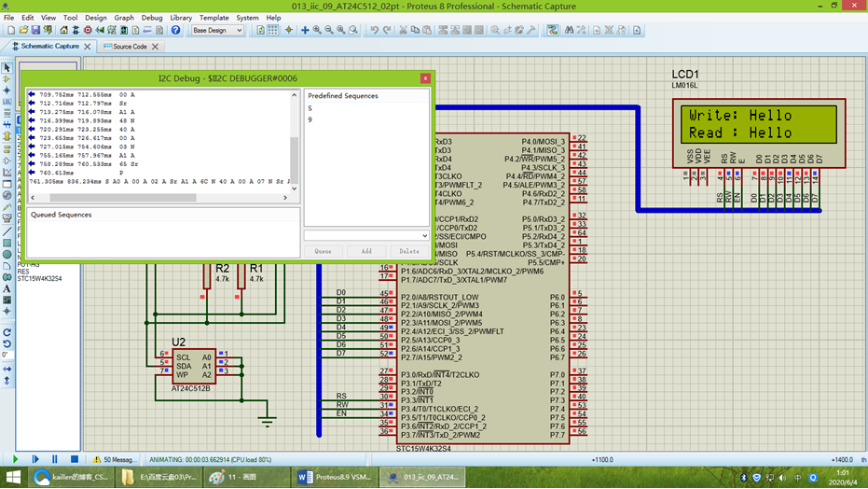Image resolution: width=868 pixels, height=489 pixels.
Task: Open the Base Design variant dropdown
Action: (x=217, y=31)
